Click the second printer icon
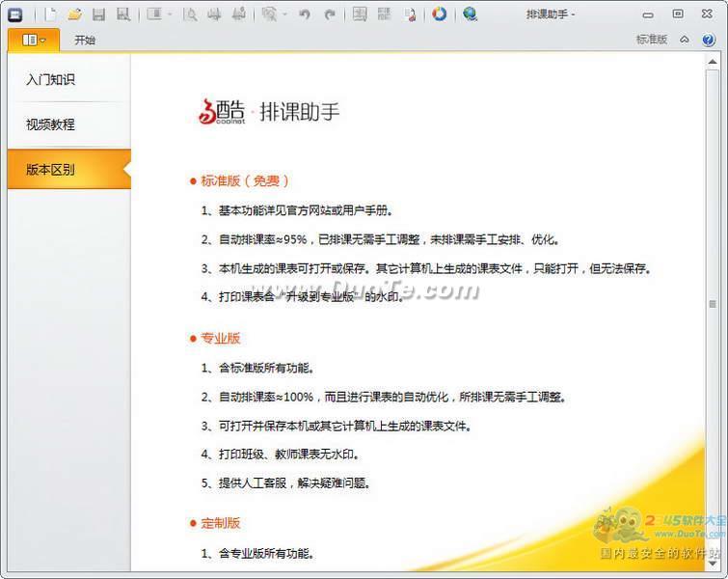The image size is (728, 579). pos(238,14)
